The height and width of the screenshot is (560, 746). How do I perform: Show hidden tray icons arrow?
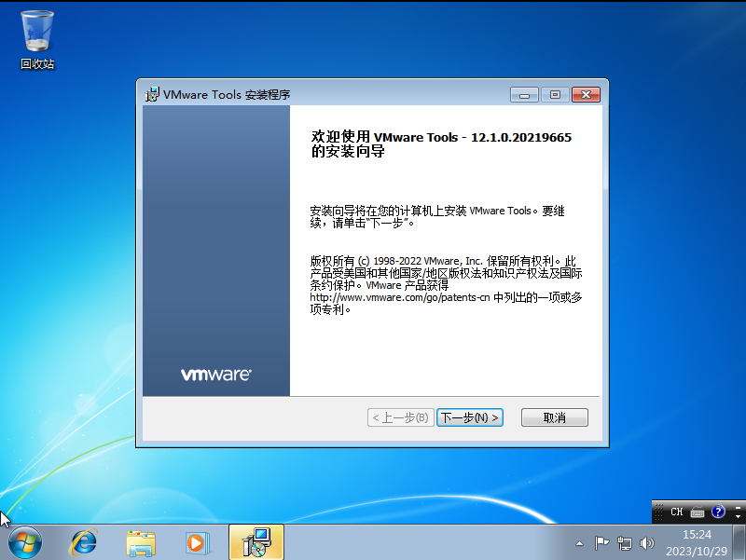[x=579, y=542]
